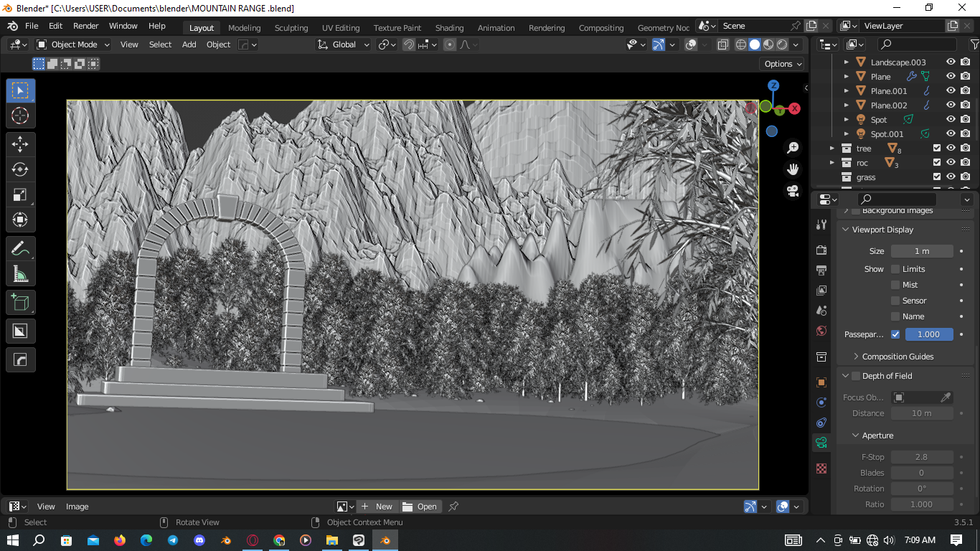This screenshot has height=551, width=980.
Task: Open the World properties tab
Action: coord(821,331)
